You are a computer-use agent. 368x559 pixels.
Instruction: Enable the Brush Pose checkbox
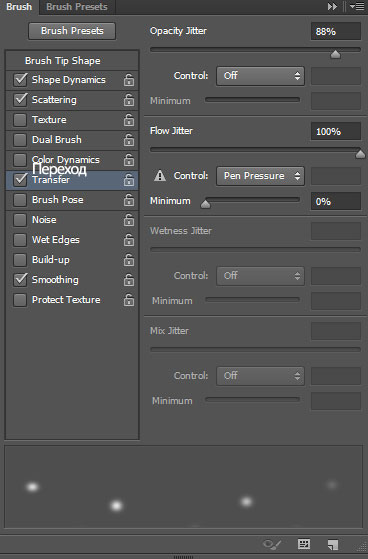(20, 200)
